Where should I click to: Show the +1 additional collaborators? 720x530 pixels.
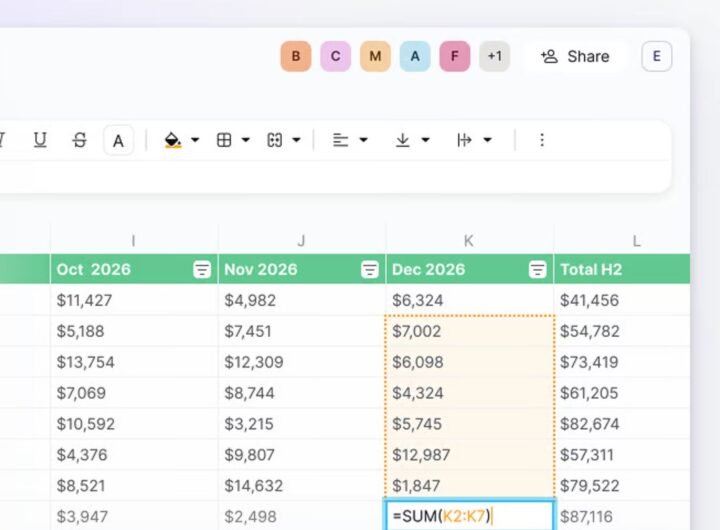(x=494, y=56)
